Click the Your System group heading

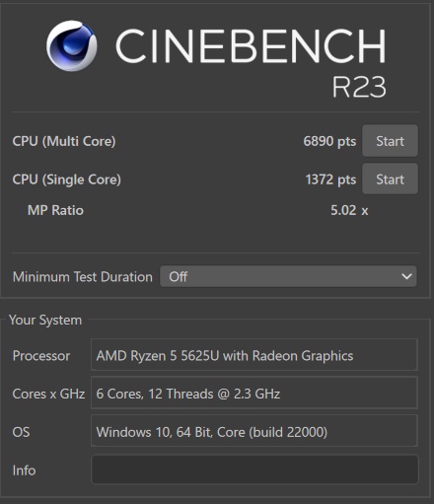[x=45, y=320]
